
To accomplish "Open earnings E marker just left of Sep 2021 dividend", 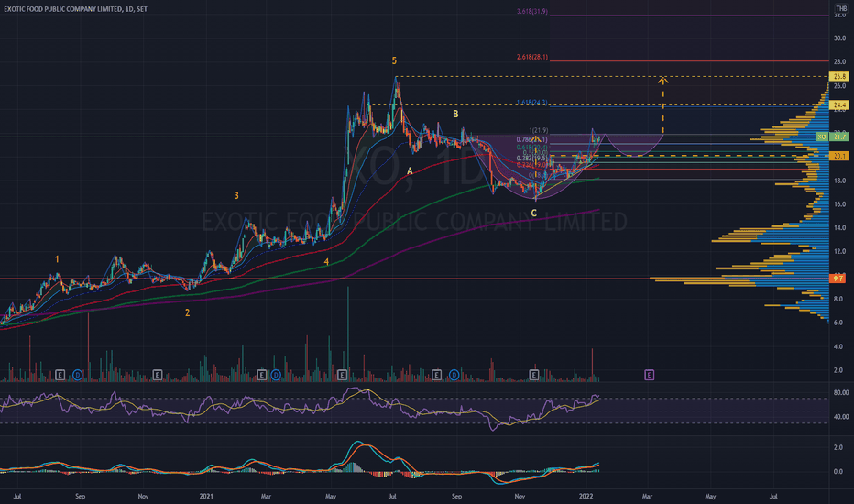I will pos(436,375).
